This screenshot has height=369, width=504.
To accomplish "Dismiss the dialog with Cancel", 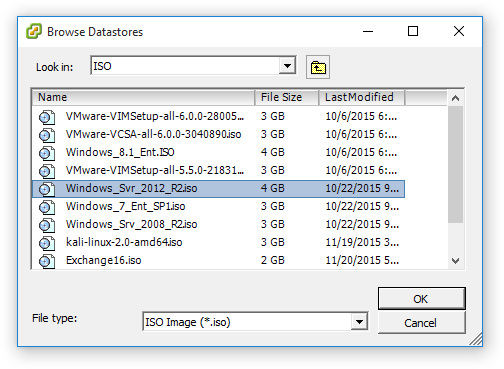I will point(422,323).
